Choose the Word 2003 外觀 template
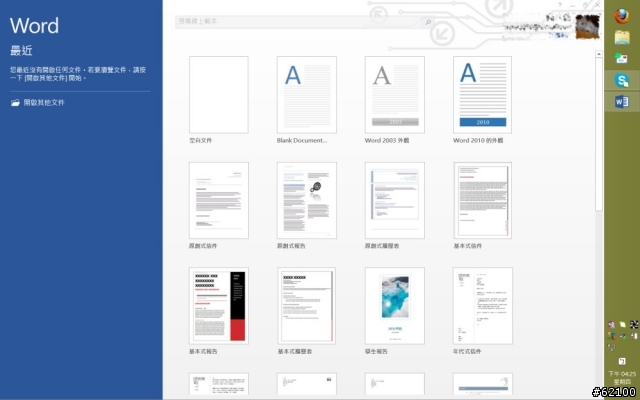Viewport: 640px width, 400px height. 395,95
